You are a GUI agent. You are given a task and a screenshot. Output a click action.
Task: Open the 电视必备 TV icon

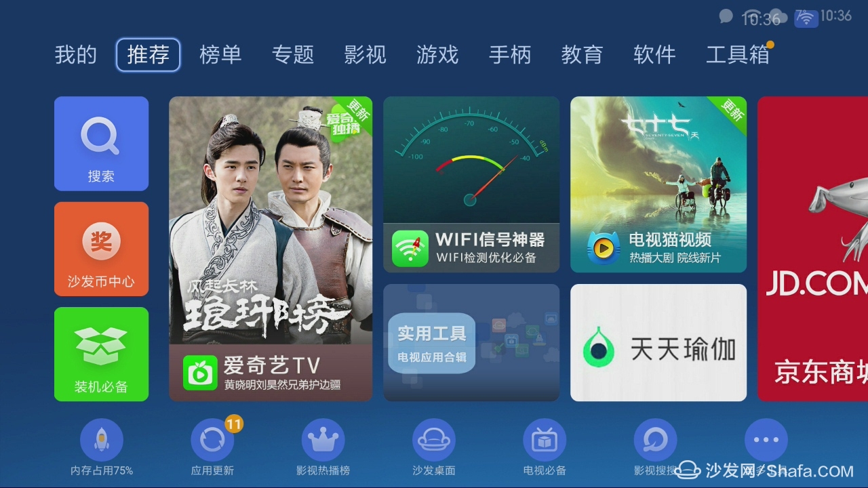(x=545, y=440)
